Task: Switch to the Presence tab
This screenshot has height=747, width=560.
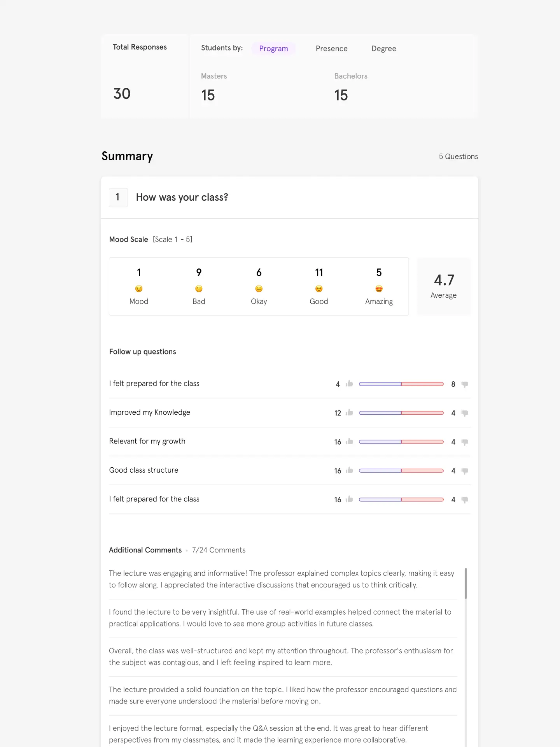Action: [x=331, y=49]
